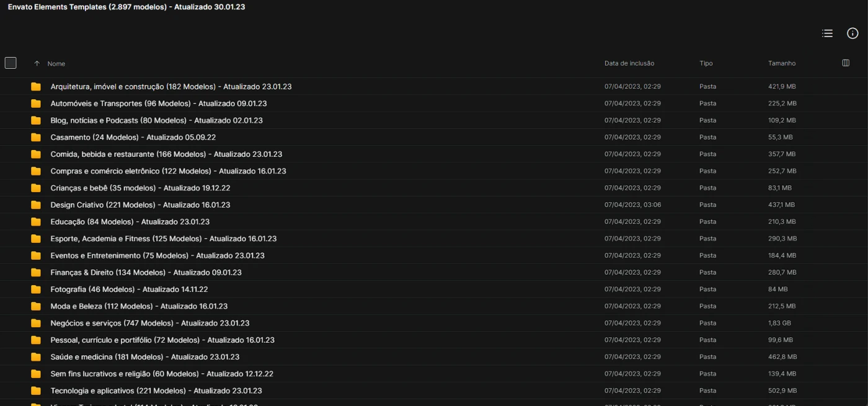Open Casamento (24 Modelos) folder name

tap(133, 137)
